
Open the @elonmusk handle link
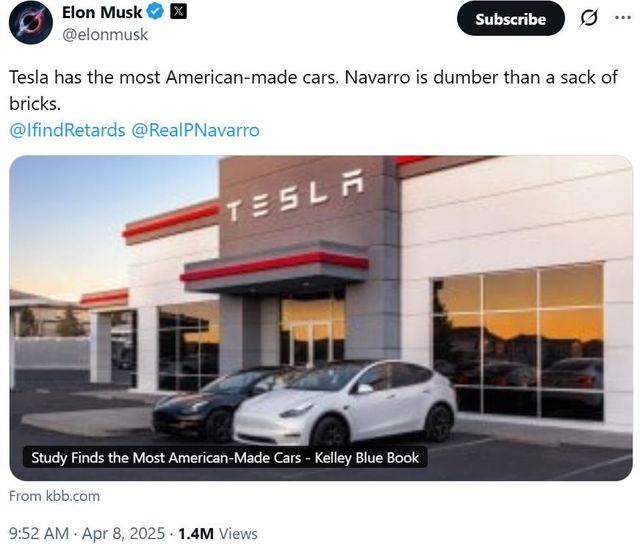(105, 35)
